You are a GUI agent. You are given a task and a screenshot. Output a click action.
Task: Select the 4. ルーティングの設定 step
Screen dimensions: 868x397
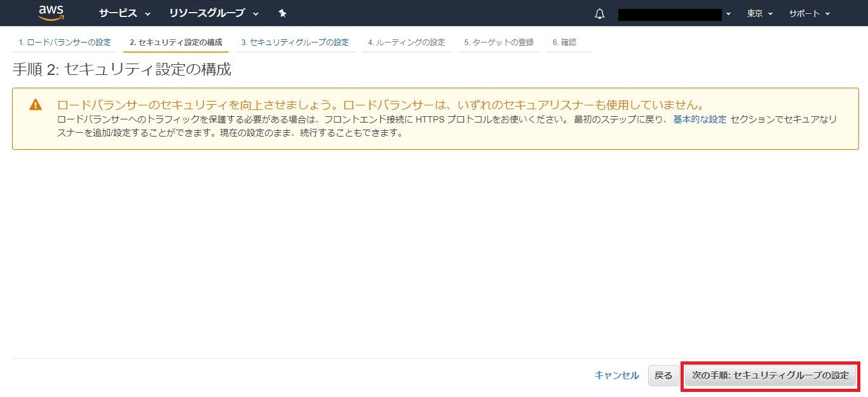(x=406, y=43)
